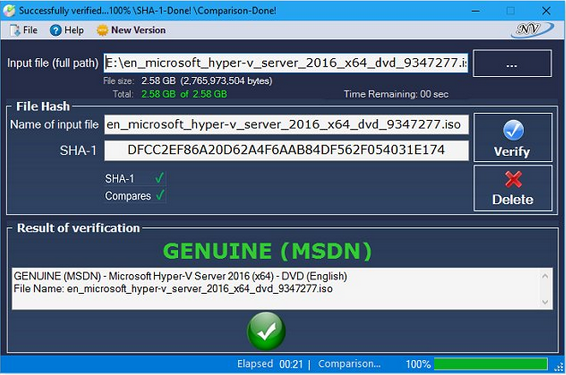This screenshot has height=375, width=566.
Task: Click the large green verification checkmark icon
Action: point(266,331)
